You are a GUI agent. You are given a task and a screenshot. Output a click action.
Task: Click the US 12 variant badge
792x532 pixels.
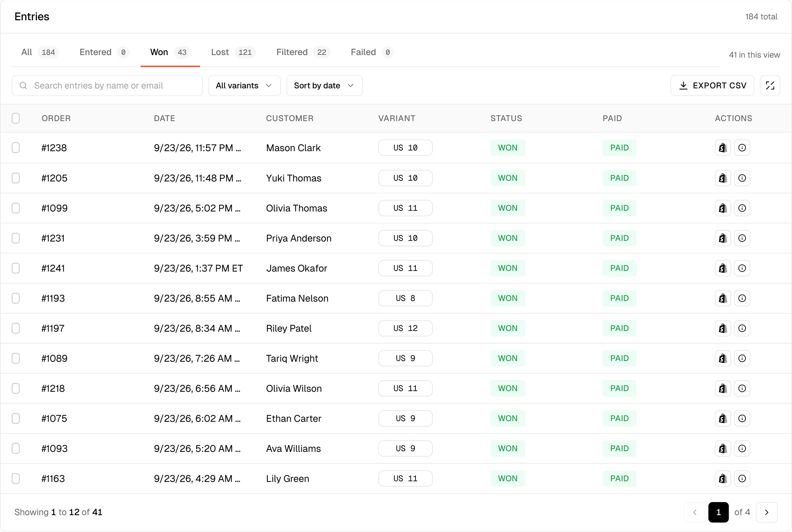[405, 328]
